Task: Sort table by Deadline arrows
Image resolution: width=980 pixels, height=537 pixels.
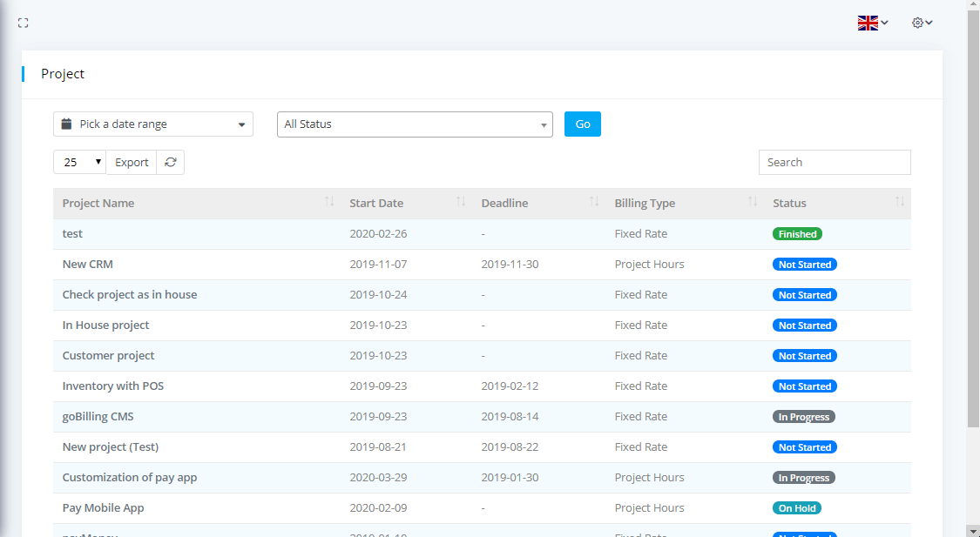Action: (x=594, y=203)
